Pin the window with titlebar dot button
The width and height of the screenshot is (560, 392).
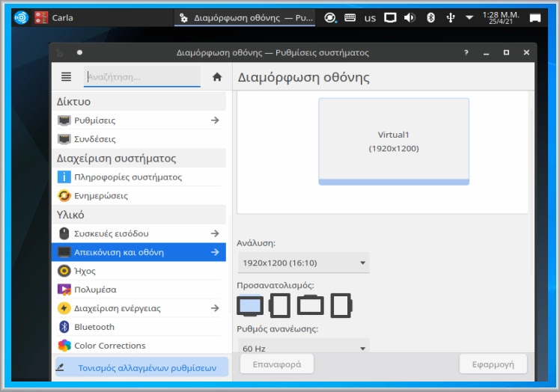coord(79,52)
